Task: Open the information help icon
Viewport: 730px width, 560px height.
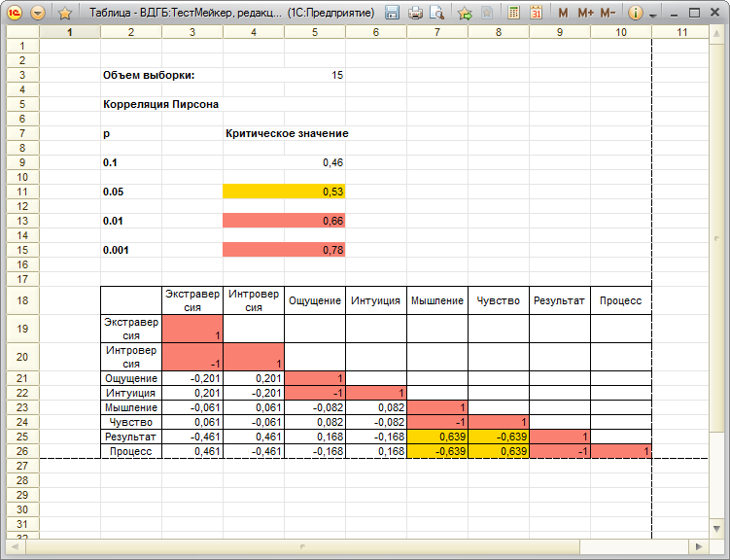Action: [635, 13]
